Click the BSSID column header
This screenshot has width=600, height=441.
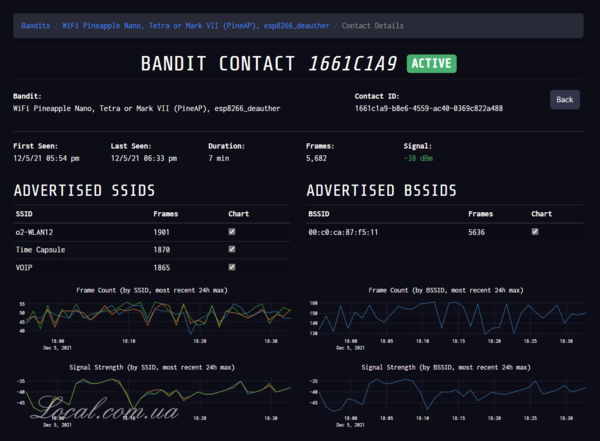[320, 214]
